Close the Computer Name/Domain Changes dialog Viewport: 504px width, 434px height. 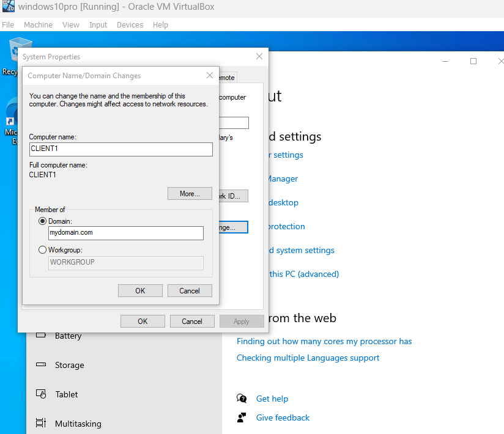pos(210,75)
